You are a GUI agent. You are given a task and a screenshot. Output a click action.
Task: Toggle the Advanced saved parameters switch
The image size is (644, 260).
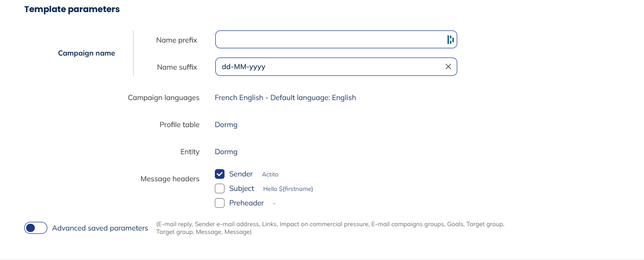click(x=36, y=228)
